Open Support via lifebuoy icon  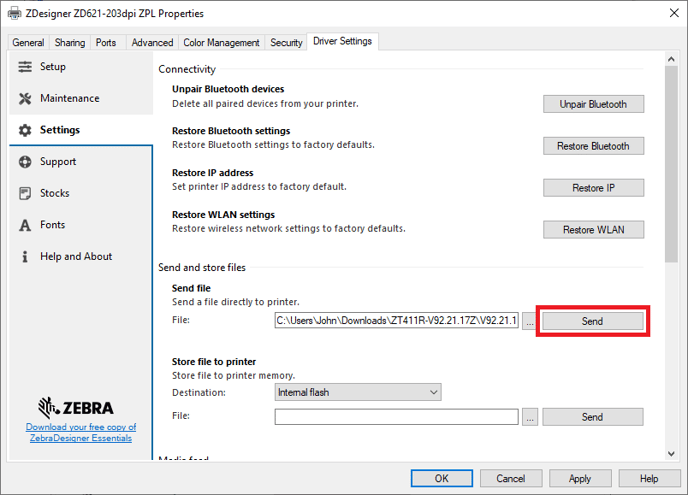pyautogui.click(x=25, y=161)
